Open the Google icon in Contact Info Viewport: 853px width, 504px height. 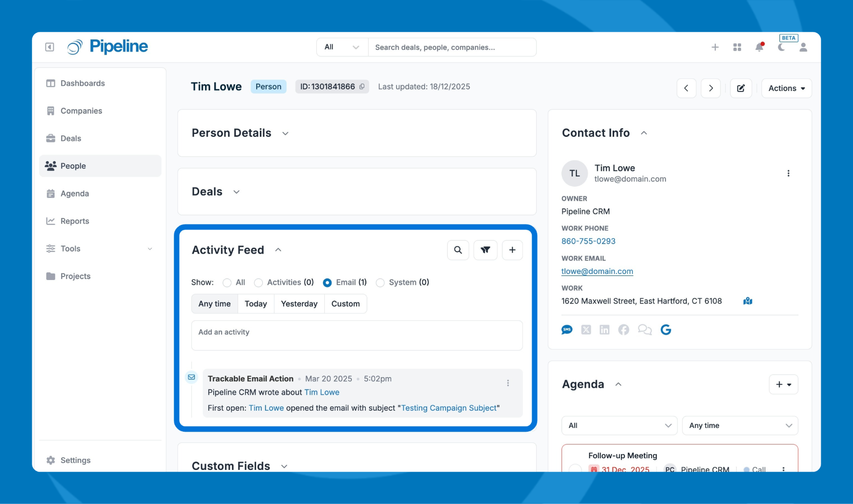666,330
